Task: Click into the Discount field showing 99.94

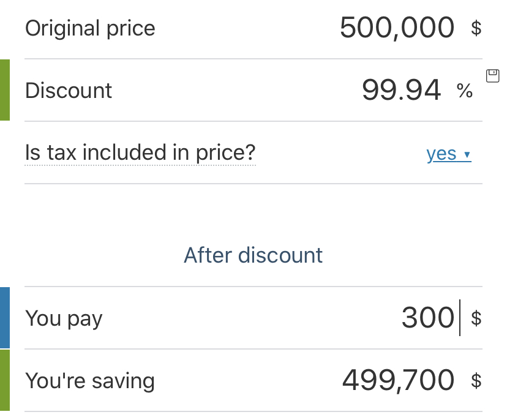Action: (401, 91)
